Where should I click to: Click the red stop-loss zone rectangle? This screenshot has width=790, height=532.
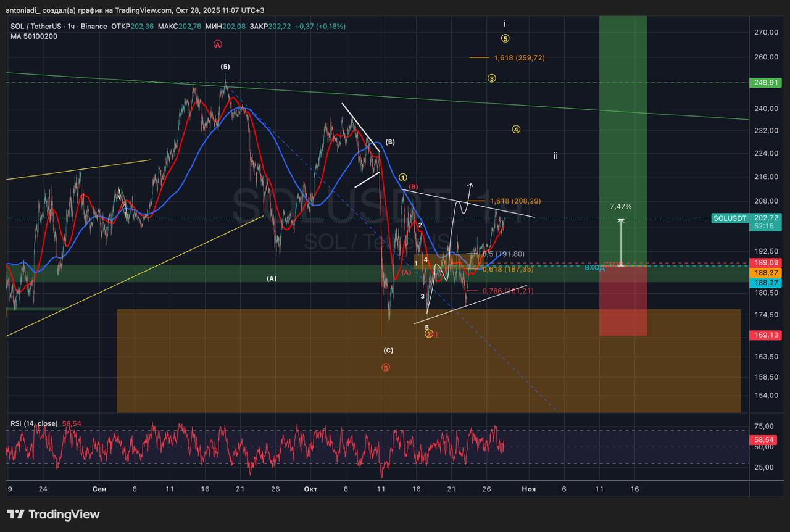[623, 301]
